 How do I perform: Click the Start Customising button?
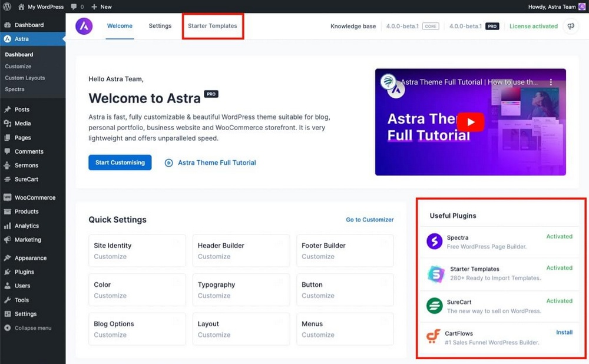click(x=120, y=163)
